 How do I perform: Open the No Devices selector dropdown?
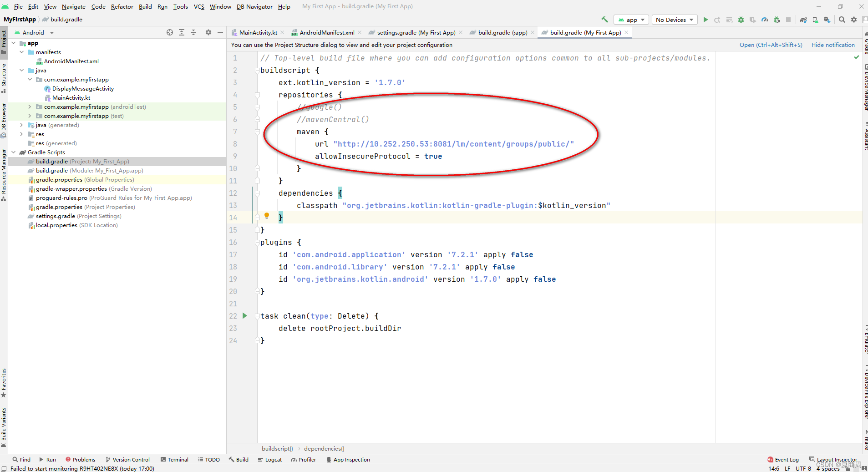click(675, 20)
